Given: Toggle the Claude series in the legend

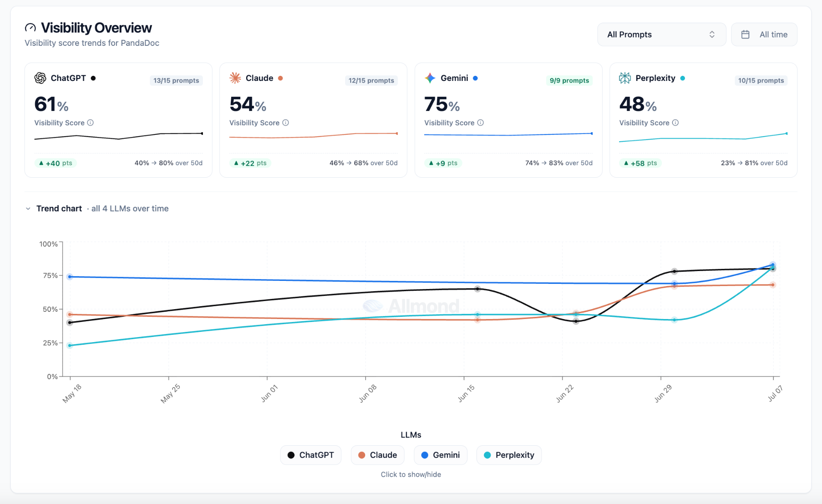Looking at the screenshot, I should tap(378, 455).
